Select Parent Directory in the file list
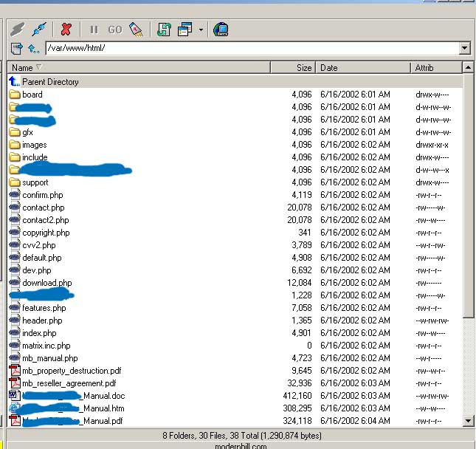 [x=49, y=82]
